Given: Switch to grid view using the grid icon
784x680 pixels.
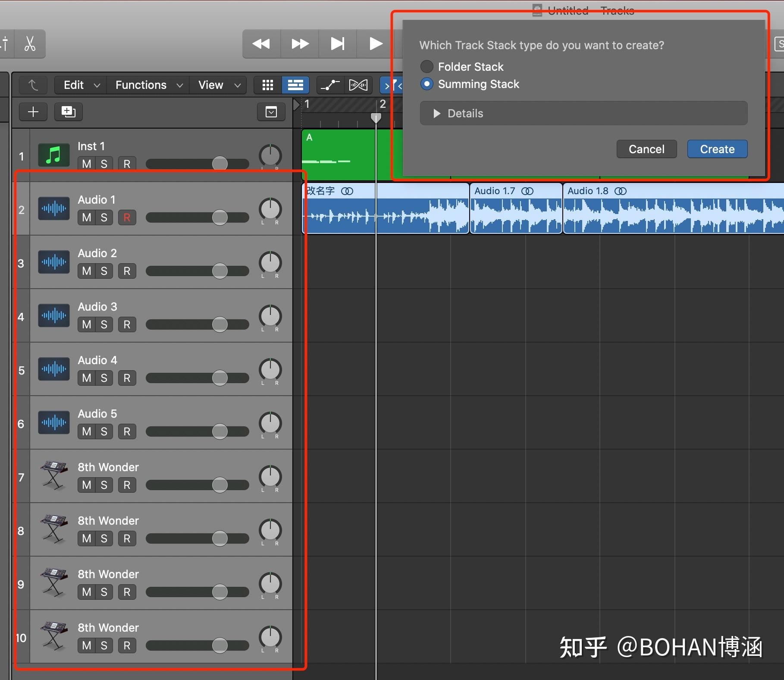Looking at the screenshot, I should 267,85.
